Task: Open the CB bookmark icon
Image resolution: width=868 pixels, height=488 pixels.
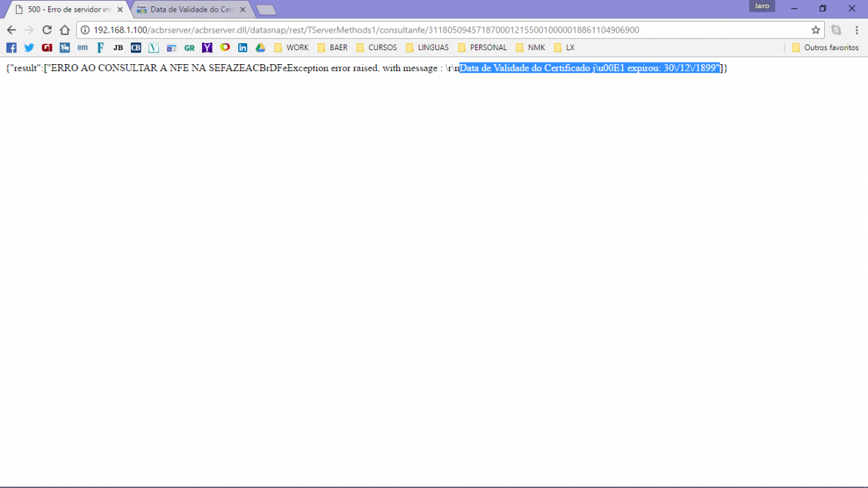Action: tap(136, 47)
